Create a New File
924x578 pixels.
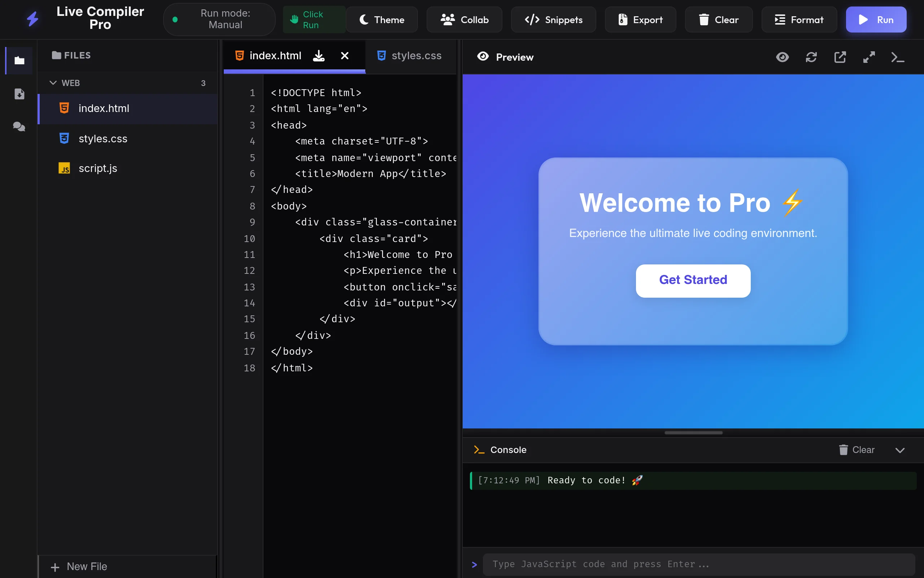[x=127, y=566]
